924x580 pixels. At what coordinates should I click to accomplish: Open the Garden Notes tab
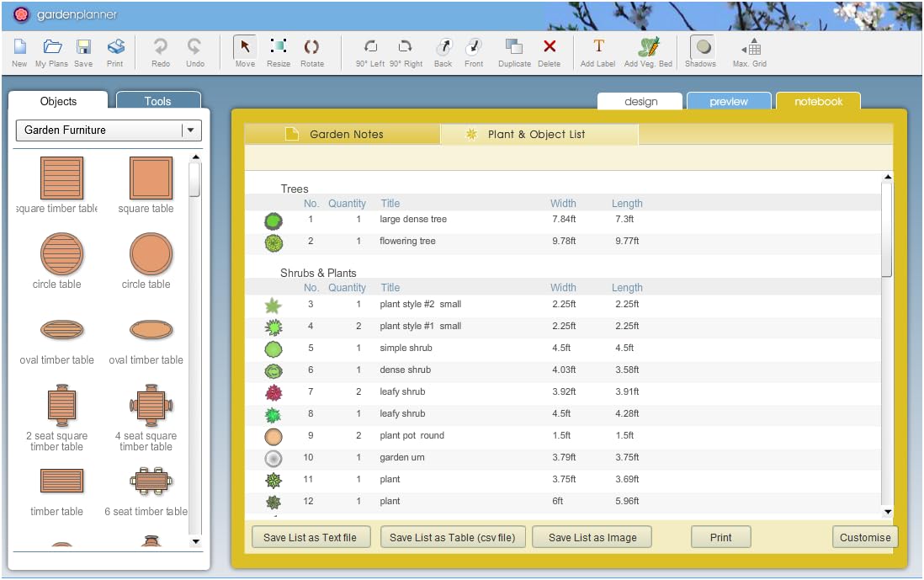click(x=343, y=135)
